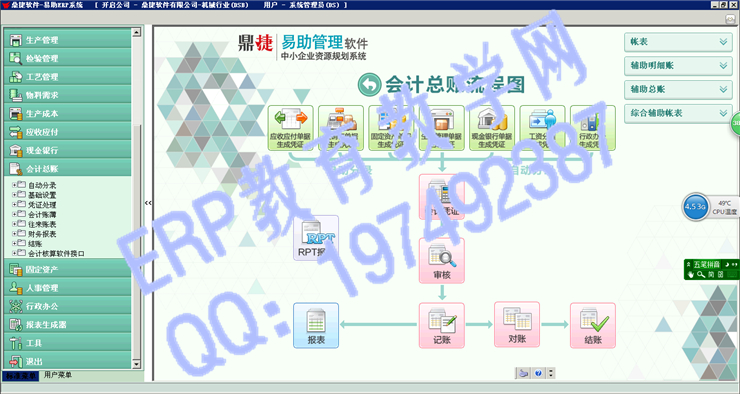Image resolution: width=740 pixels, height=394 pixels.
Task: Open the 固定资产 sidebar module
Action: (67, 269)
